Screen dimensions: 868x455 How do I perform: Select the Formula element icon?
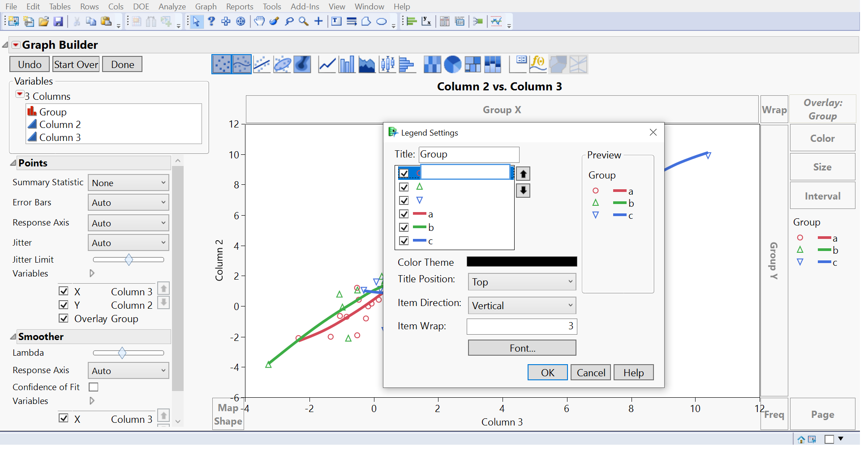538,64
